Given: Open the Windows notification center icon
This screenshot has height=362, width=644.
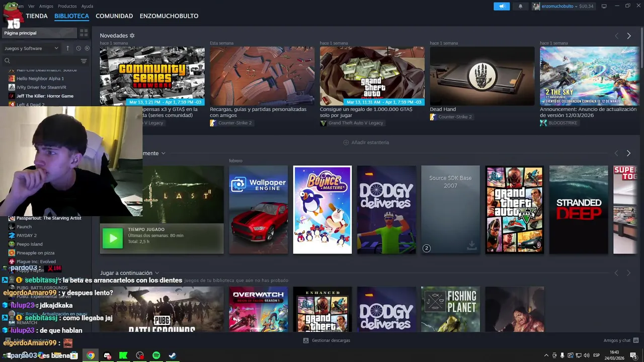Looking at the screenshot, I should (633, 355).
